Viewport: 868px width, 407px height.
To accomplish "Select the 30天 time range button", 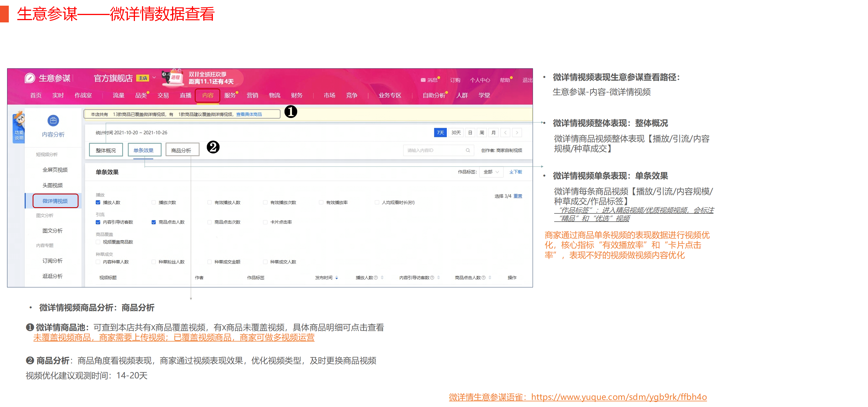I will point(456,133).
